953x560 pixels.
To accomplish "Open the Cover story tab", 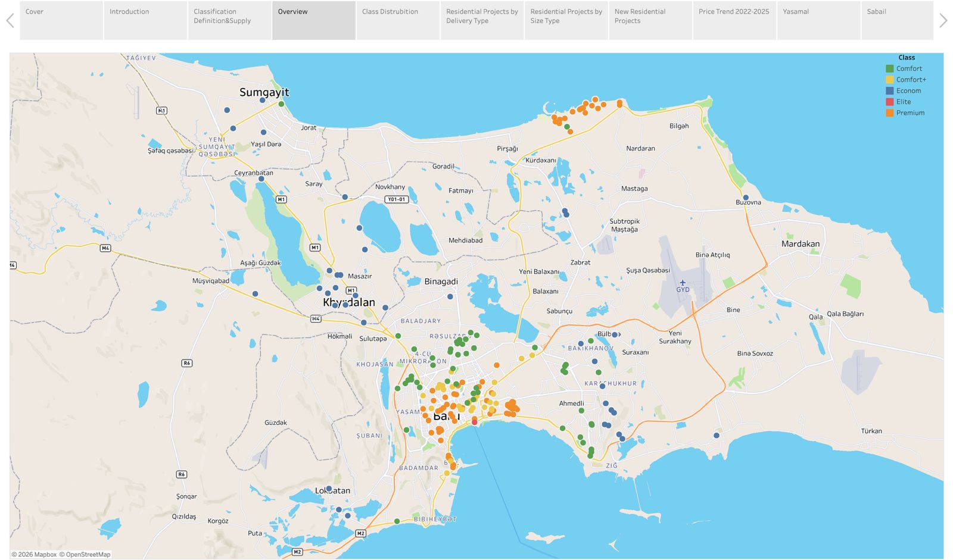I will click(x=61, y=20).
